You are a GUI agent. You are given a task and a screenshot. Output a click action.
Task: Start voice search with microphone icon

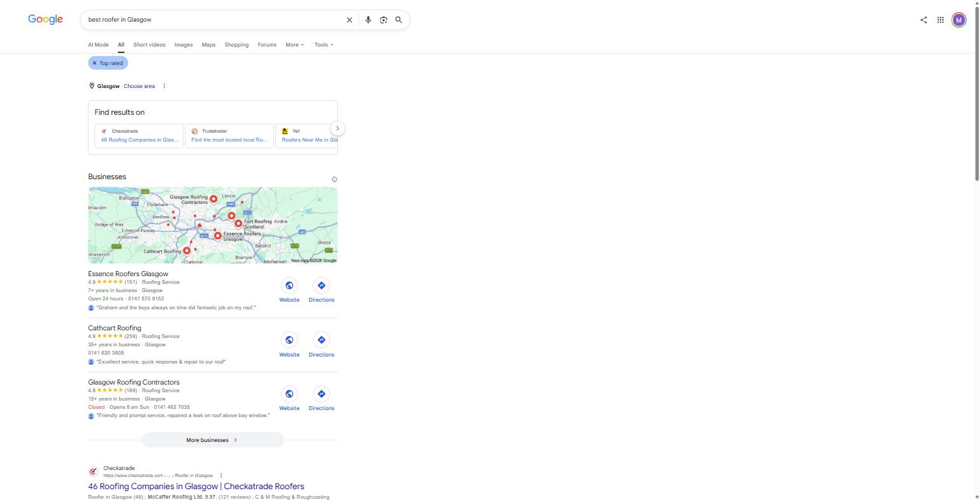pyautogui.click(x=368, y=20)
